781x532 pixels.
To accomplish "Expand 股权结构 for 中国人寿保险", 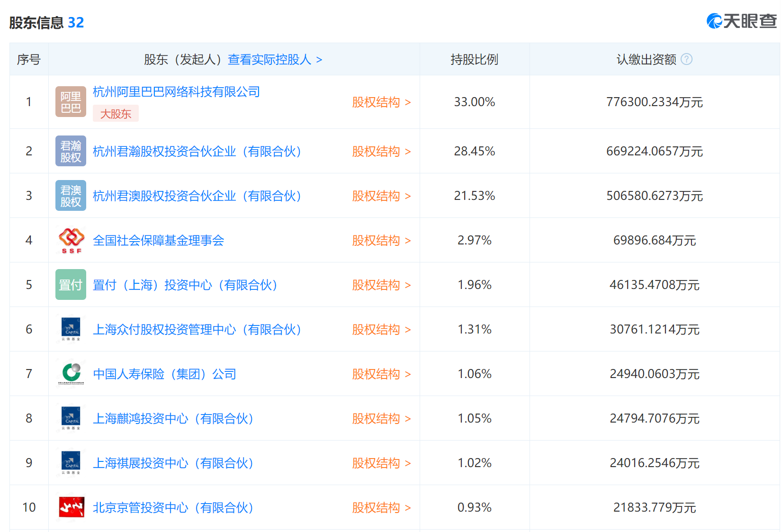I will (x=381, y=374).
